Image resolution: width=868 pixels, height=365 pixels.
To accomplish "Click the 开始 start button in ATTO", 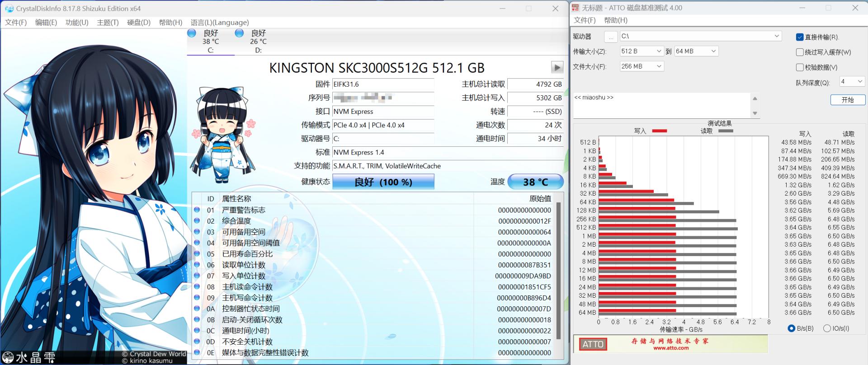I will coord(848,100).
